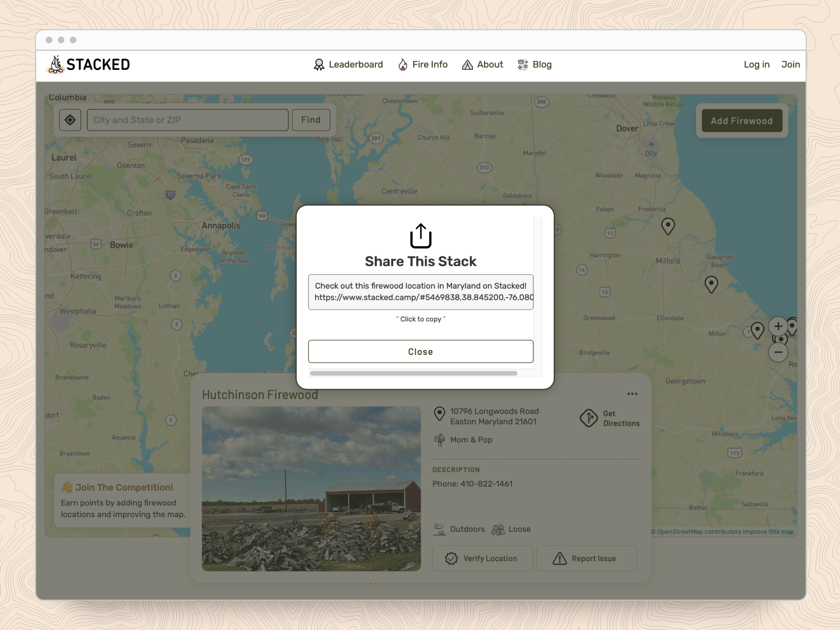The width and height of the screenshot is (840, 630).
Task: Click Get Directions
Action: click(x=610, y=418)
